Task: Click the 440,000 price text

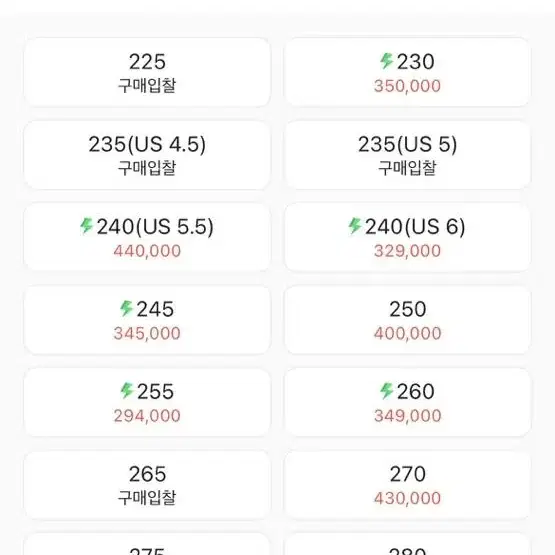Action: coord(147,251)
